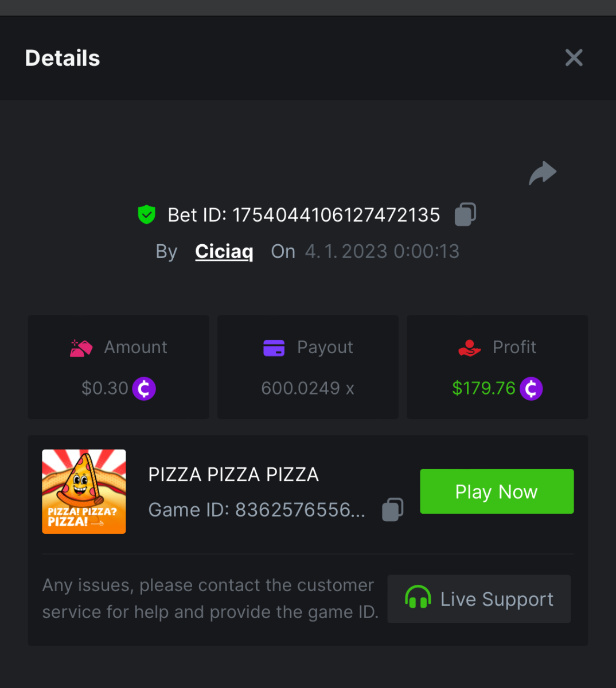Copy the Game ID using copy icon
This screenshot has width=616, height=688.
tap(393, 509)
